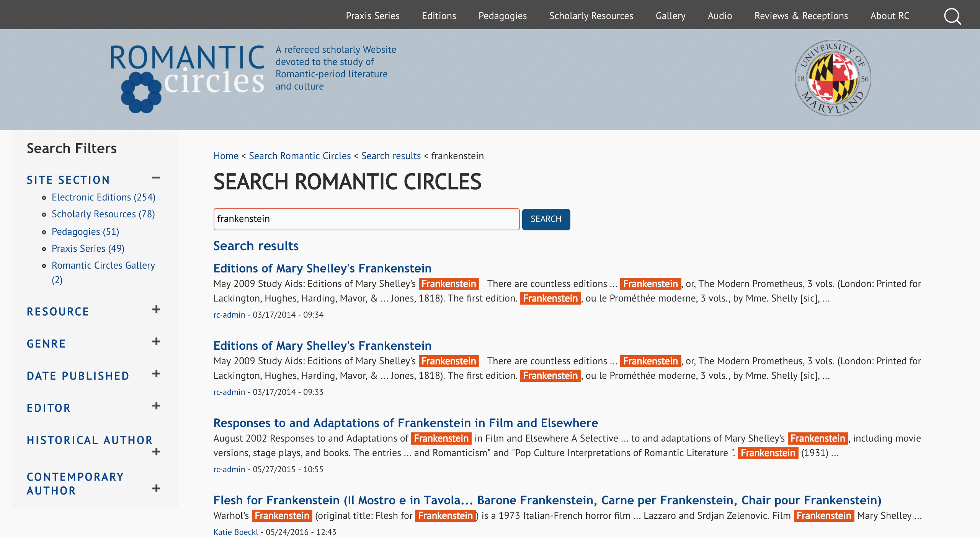The width and height of the screenshot is (980, 538).
Task: Focus the frankenstein search input field
Action: pyautogui.click(x=366, y=219)
